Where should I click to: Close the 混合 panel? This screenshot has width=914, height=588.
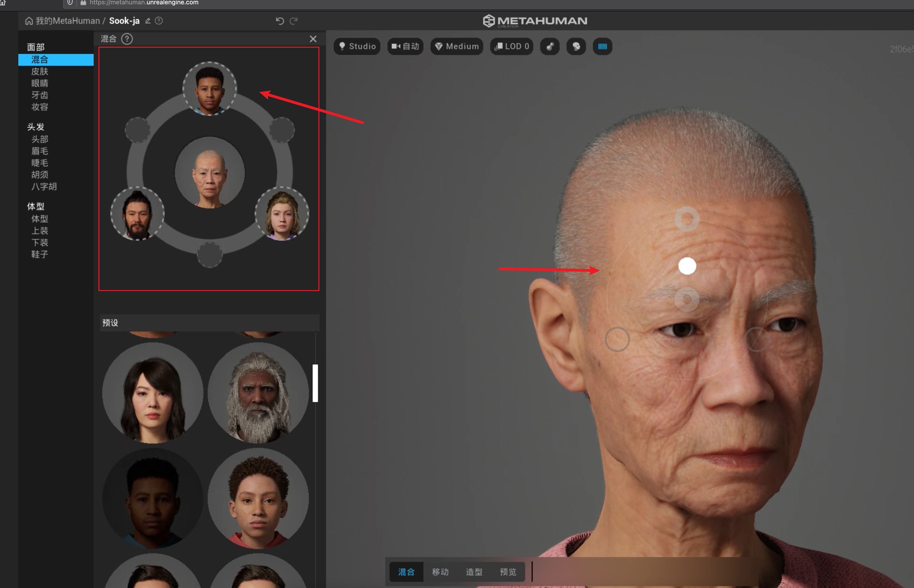[313, 38]
